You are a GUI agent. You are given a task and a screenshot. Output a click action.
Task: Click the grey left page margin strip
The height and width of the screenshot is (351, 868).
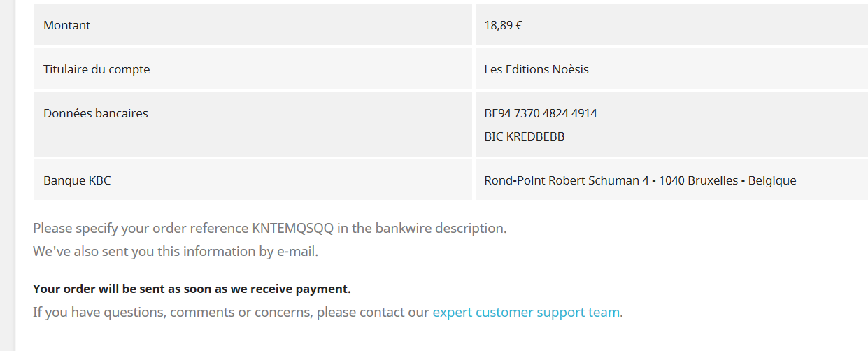[7, 175]
